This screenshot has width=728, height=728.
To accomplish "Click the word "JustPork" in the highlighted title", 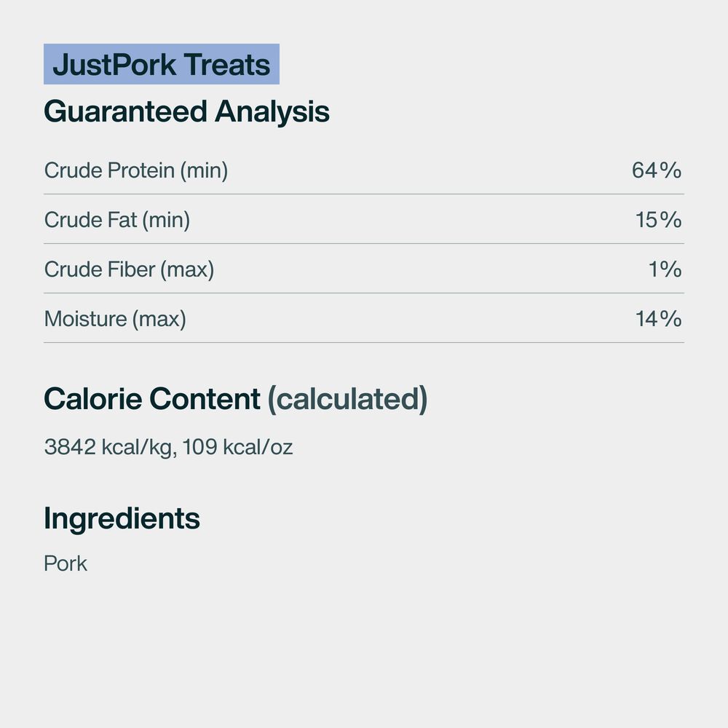I will coord(115,66).
